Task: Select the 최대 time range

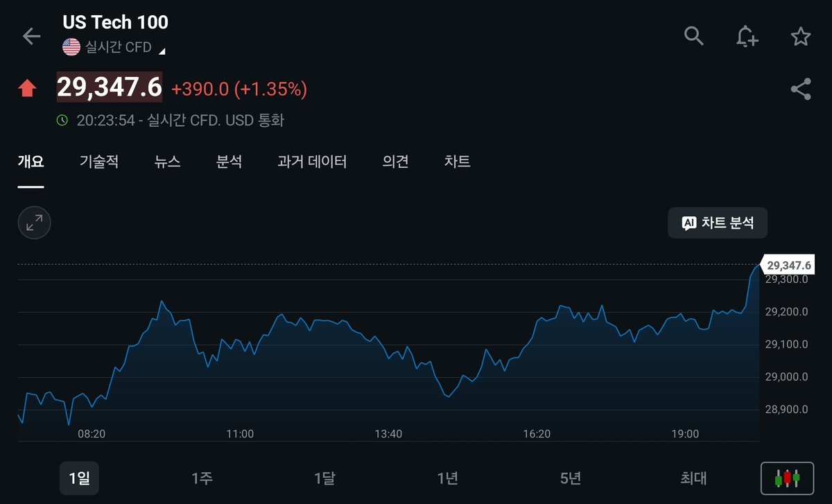Action: click(693, 478)
